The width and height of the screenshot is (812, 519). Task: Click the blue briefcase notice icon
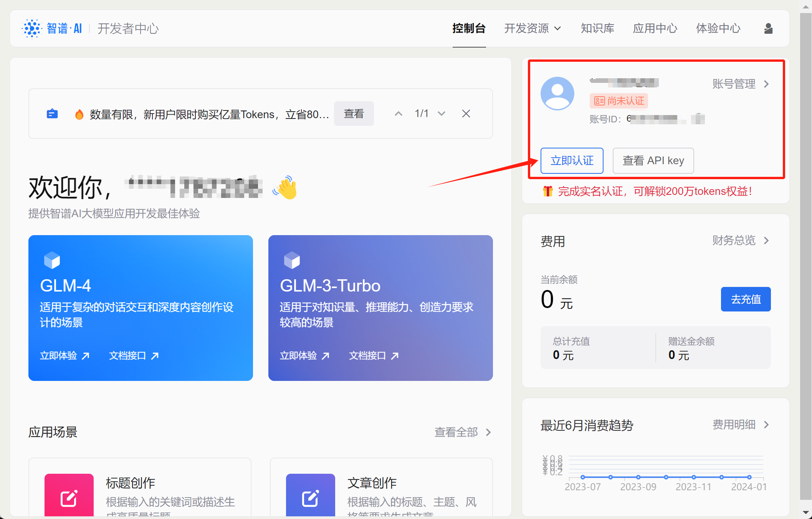coord(52,114)
